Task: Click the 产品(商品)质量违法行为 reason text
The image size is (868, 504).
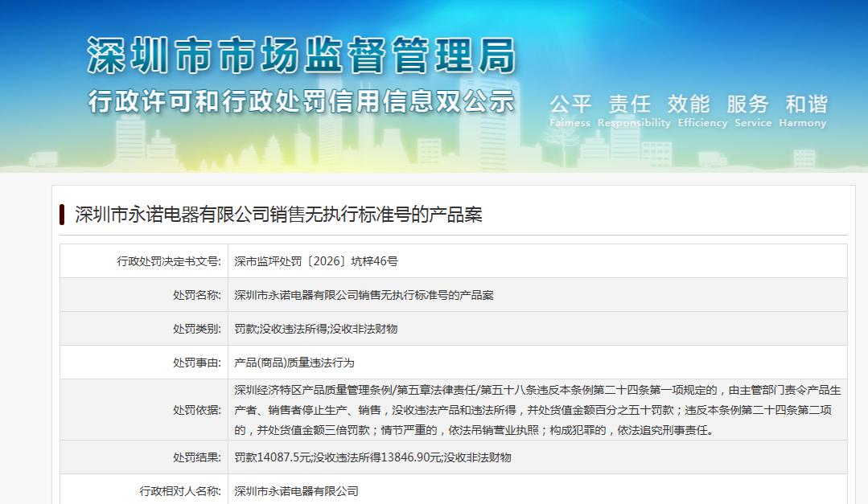Action: 294,363
